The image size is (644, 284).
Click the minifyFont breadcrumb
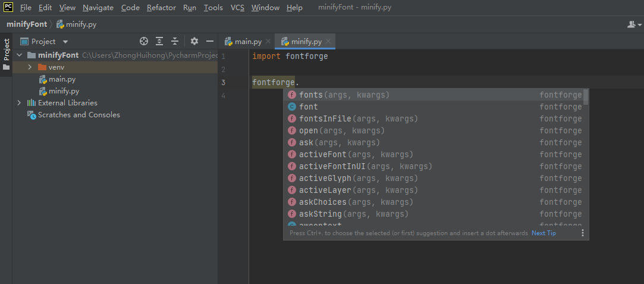(x=27, y=24)
